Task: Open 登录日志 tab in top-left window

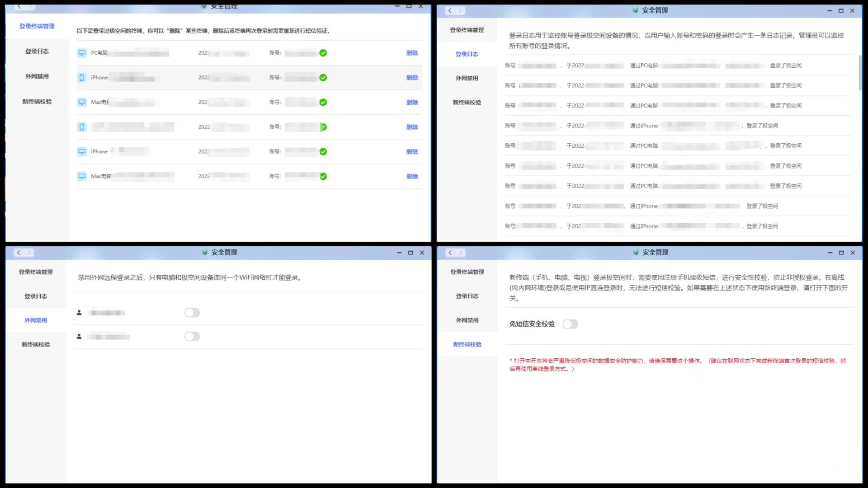Action: 37,52
